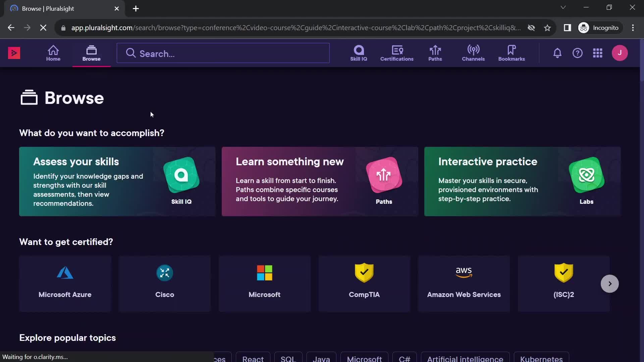
Task: Open Skill IQ assessment tool
Action: (358, 53)
